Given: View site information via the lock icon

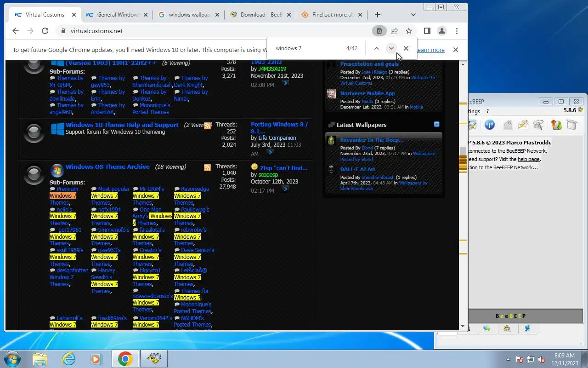Looking at the screenshot, I should [63, 31].
